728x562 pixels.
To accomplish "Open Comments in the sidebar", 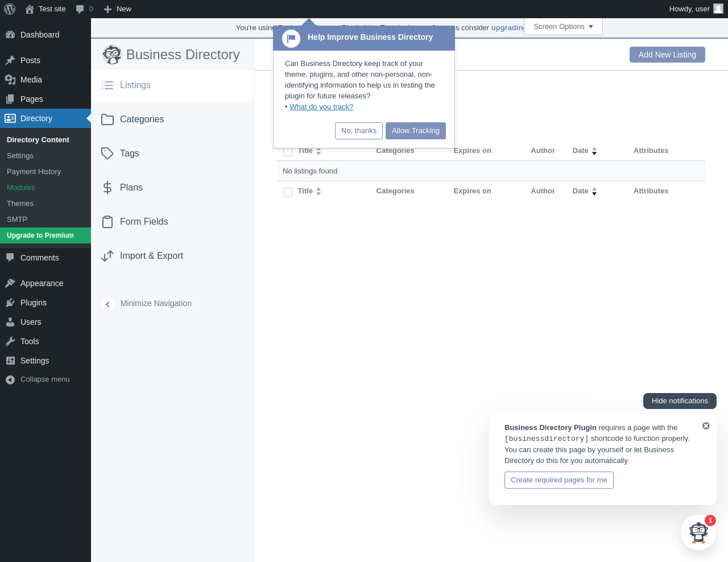I will click(x=45, y=258).
